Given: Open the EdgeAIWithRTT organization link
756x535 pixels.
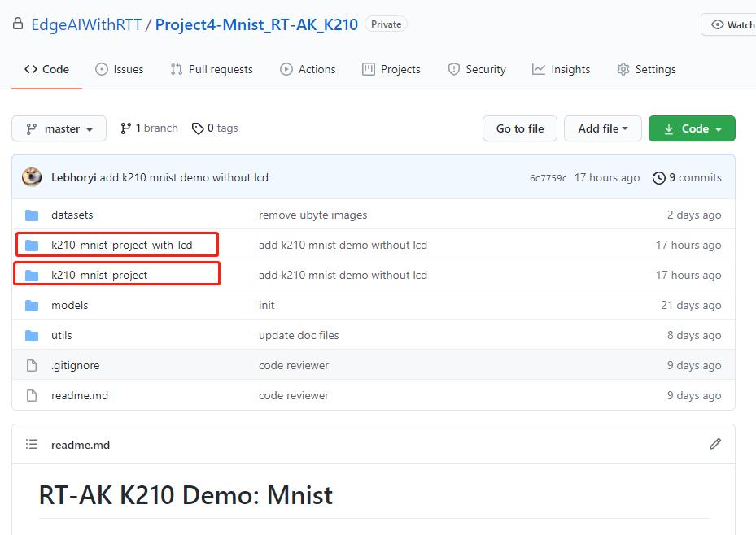Looking at the screenshot, I should (x=86, y=24).
